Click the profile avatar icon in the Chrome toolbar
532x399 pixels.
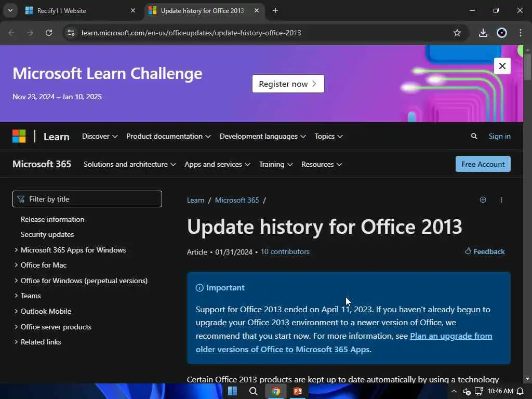[x=502, y=33]
